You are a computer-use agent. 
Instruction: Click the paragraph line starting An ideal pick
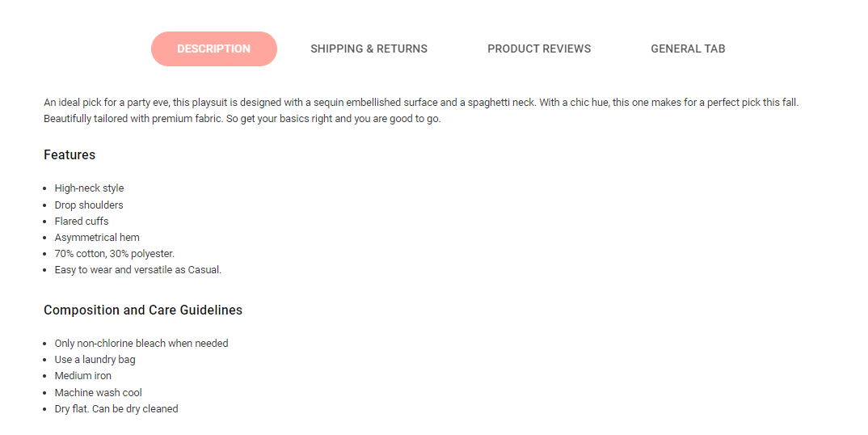pos(421,103)
